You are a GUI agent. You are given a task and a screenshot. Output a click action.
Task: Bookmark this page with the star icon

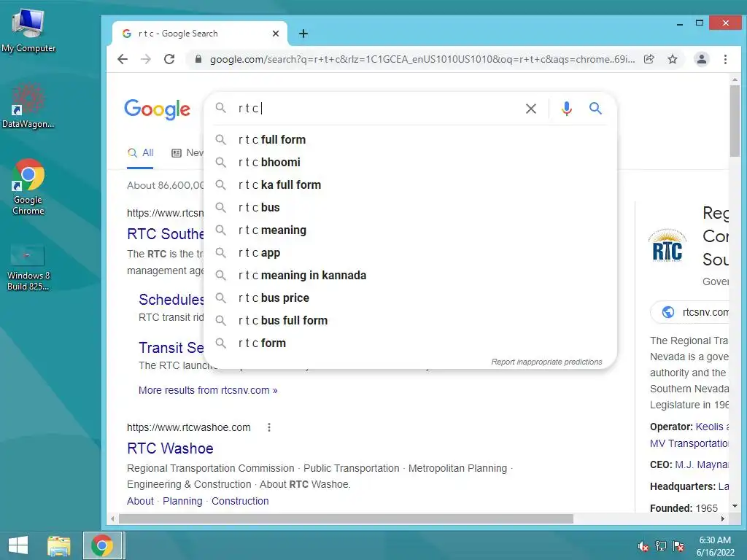point(672,59)
